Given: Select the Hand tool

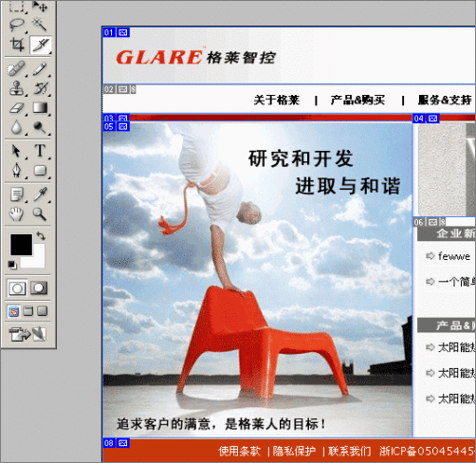Looking at the screenshot, I should coord(16,214).
